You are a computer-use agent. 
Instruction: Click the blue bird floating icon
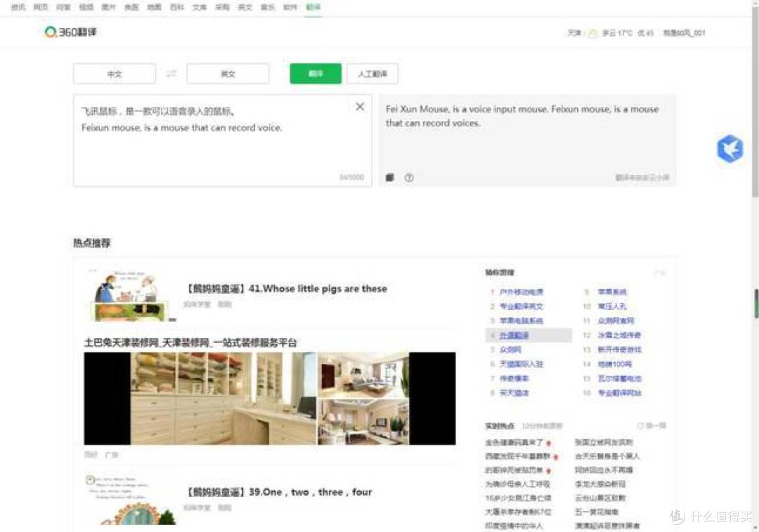pyautogui.click(x=729, y=148)
